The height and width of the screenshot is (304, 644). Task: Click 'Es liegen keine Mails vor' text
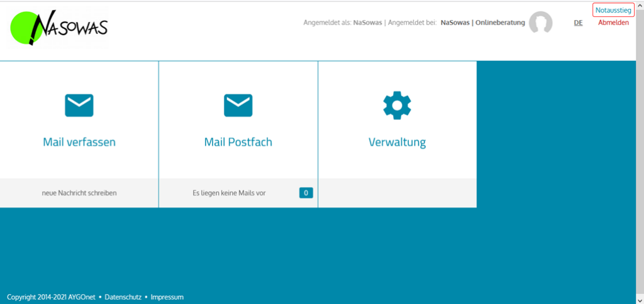coord(229,193)
